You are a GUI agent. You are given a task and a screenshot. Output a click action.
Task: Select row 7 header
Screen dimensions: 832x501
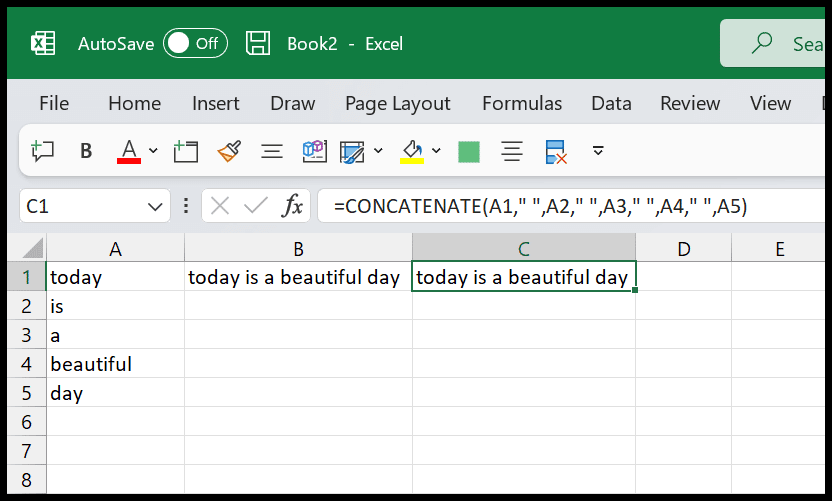[x=27, y=451]
